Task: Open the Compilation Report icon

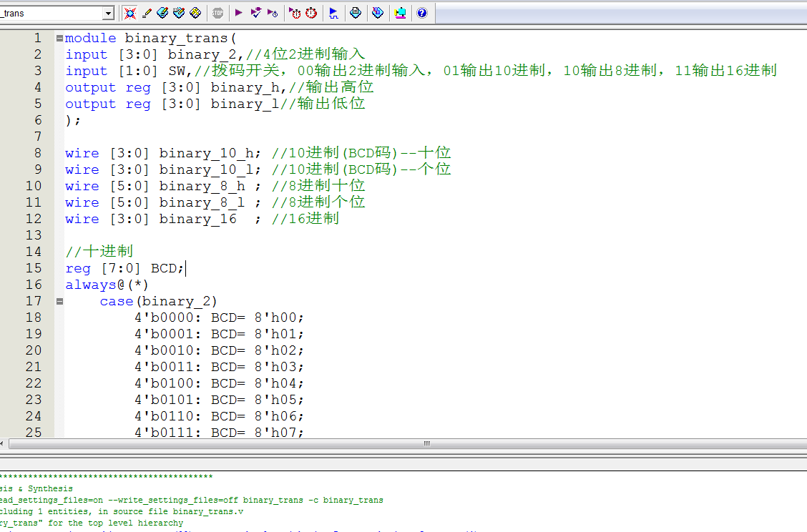Action: 355,13
